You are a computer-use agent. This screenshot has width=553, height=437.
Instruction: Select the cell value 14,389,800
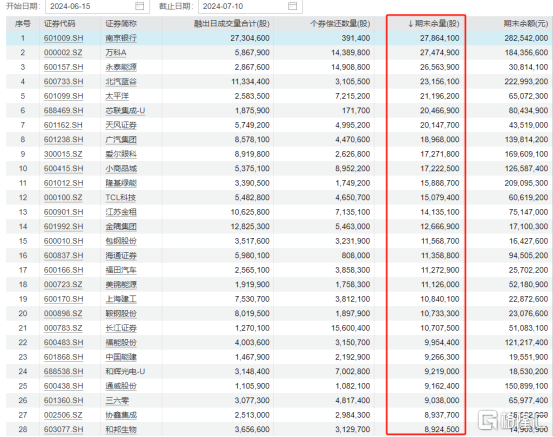pyautogui.click(x=351, y=53)
